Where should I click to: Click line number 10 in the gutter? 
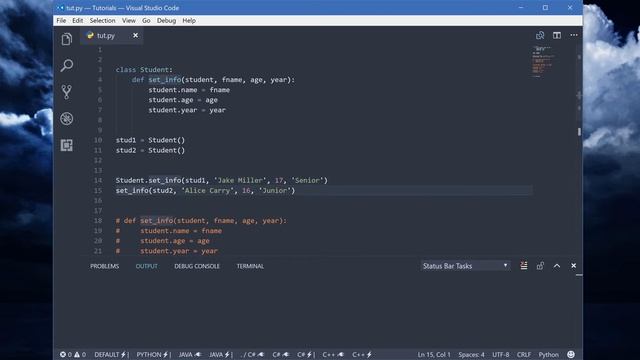coord(98,140)
